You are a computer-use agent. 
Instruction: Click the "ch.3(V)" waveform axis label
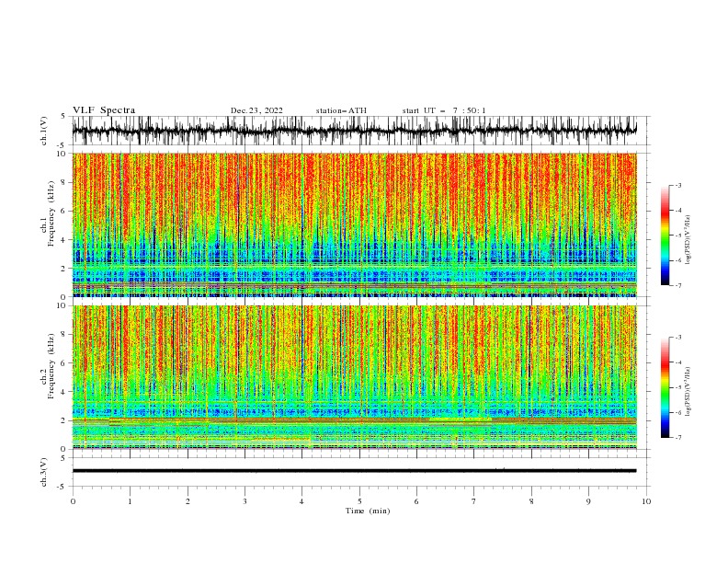[44, 472]
